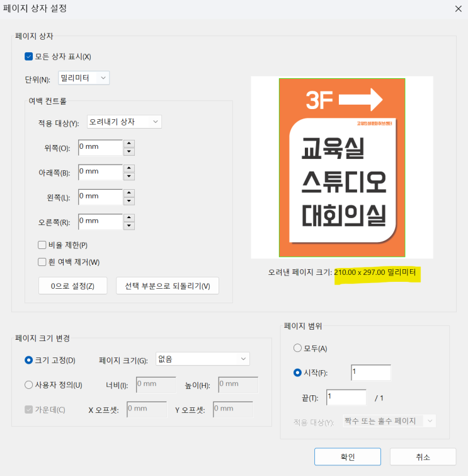Enable the 비율 제한 checkbox

coord(42,245)
